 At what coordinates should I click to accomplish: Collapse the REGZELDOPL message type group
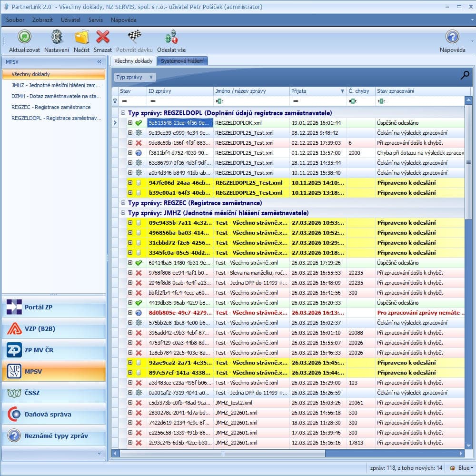coord(123,113)
